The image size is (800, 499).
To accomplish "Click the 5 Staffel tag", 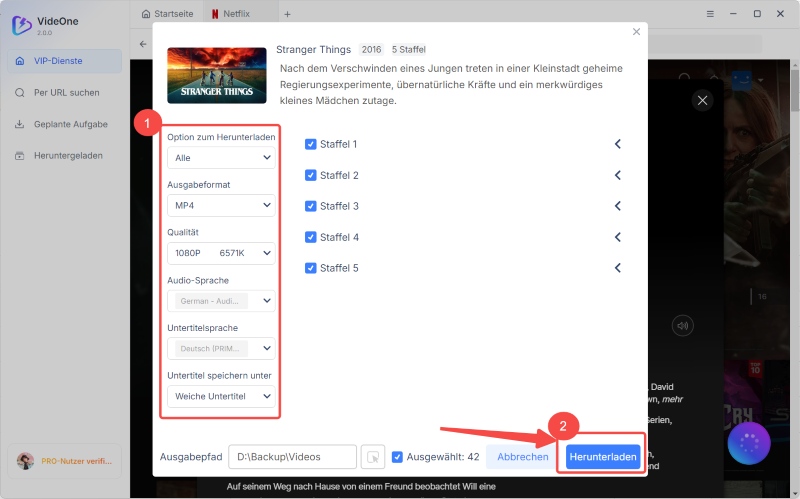I will 408,49.
